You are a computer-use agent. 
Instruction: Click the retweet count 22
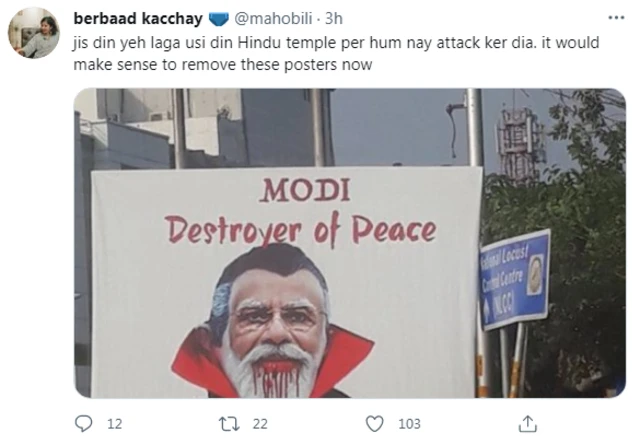(x=258, y=424)
